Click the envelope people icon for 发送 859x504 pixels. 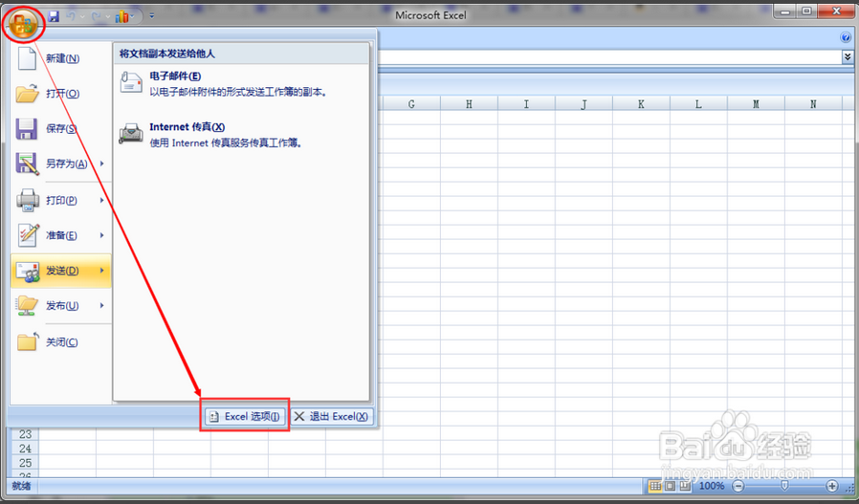[28, 272]
